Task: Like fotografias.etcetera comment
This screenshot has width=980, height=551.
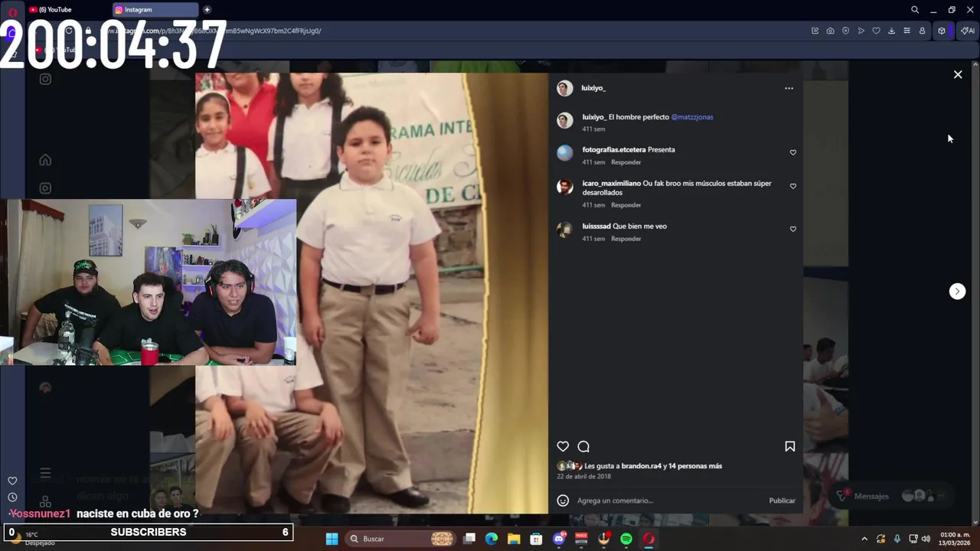Action: 792,152
